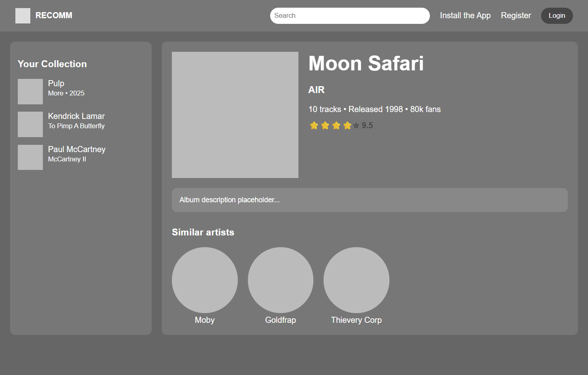Image resolution: width=588 pixels, height=375 pixels.
Task: Click the Login button
Action: pos(557,16)
